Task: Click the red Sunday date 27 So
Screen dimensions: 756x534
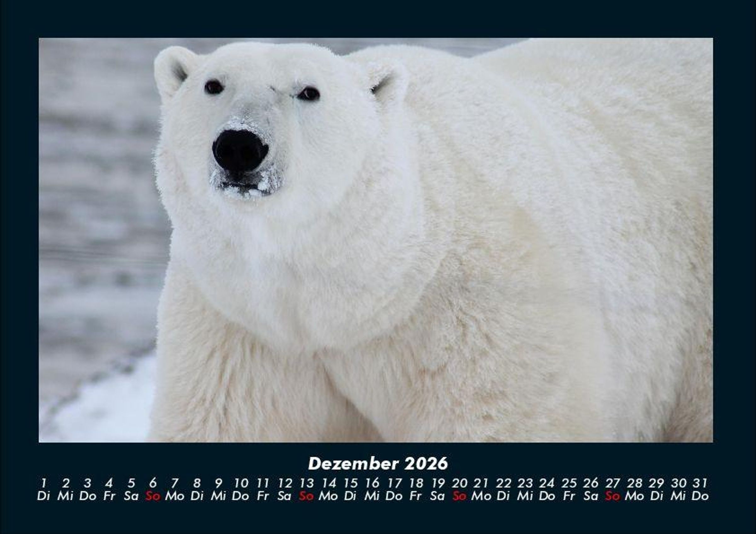Action: pyautogui.click(x=613, y=490)
